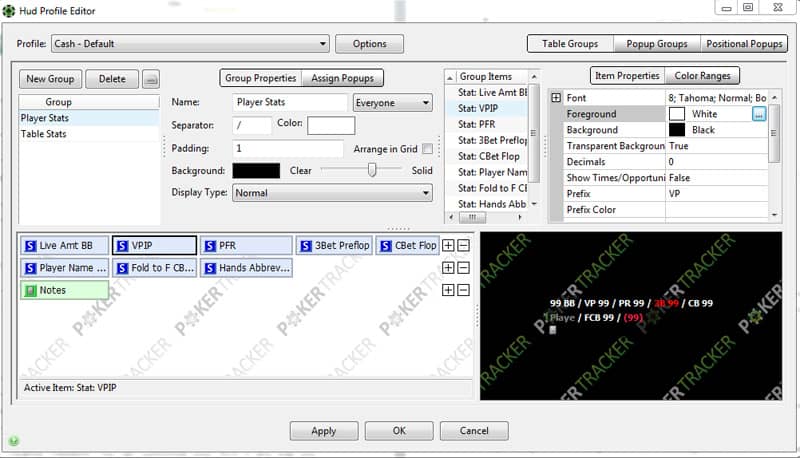Click the PFR stat S icon
The width and height of the screenshot is (800, 458).
pyautogui.click(x=210, y=246)
